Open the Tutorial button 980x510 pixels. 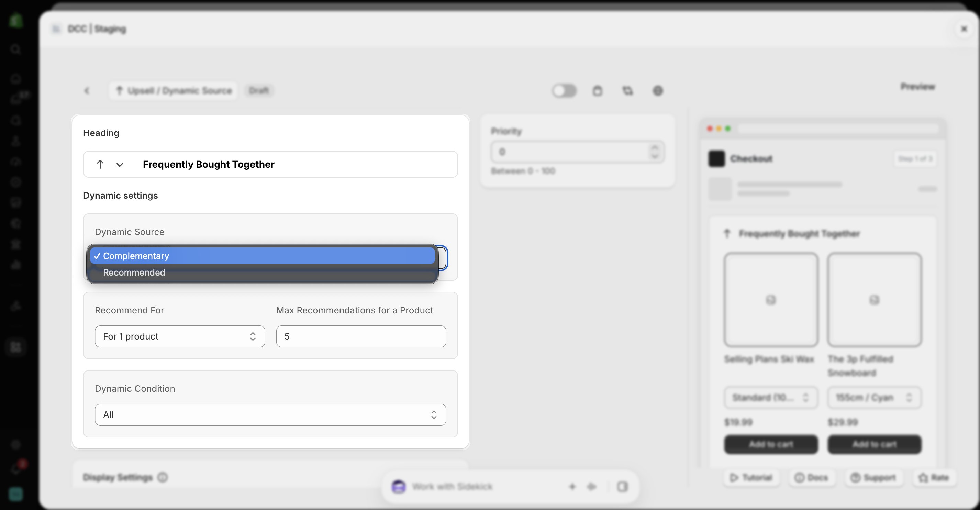coord(751,477)
